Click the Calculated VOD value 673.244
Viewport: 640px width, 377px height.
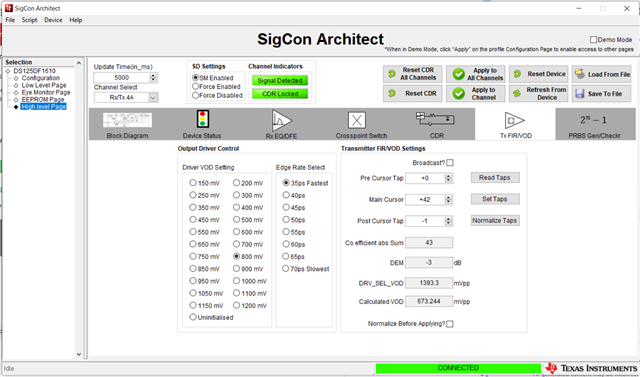coord(429,302)
